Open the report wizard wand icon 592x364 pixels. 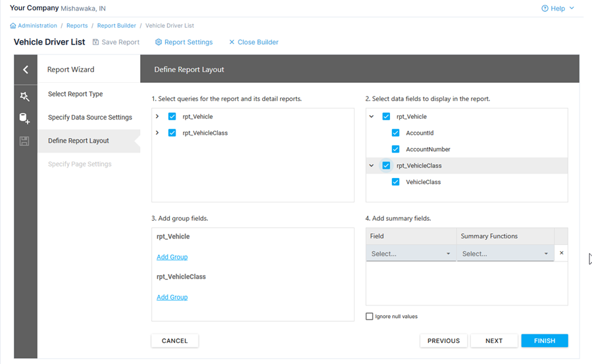25,97
